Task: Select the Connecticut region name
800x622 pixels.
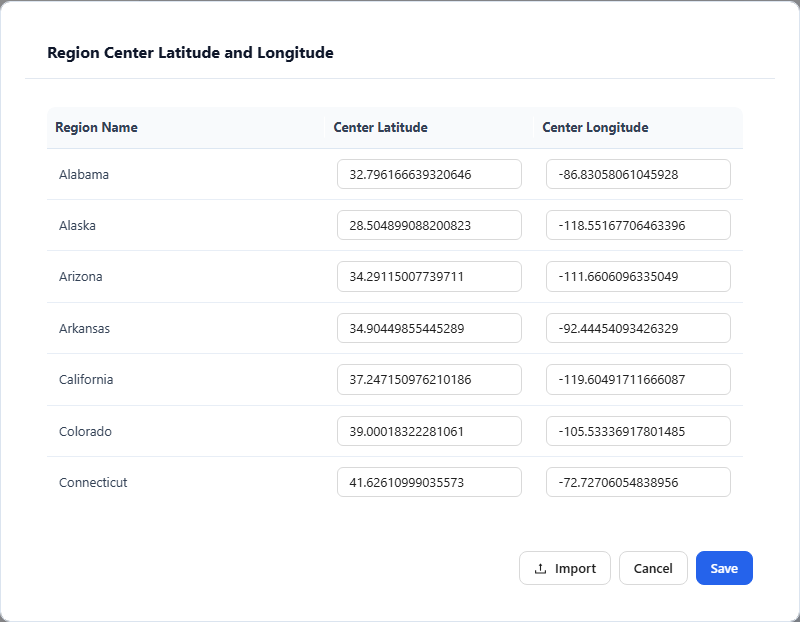Action: pyautogui.click(x=93, y=483)
